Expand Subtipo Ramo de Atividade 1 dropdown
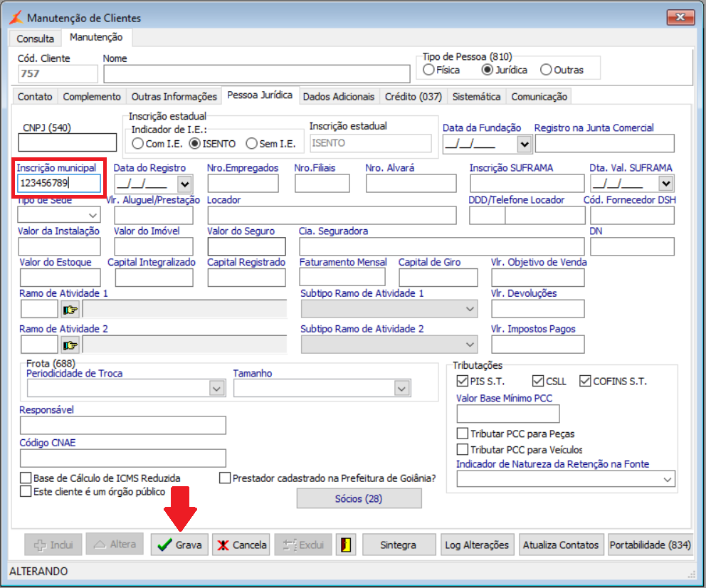Viewport: 706px width, 588px height. [x=470, y=309]
